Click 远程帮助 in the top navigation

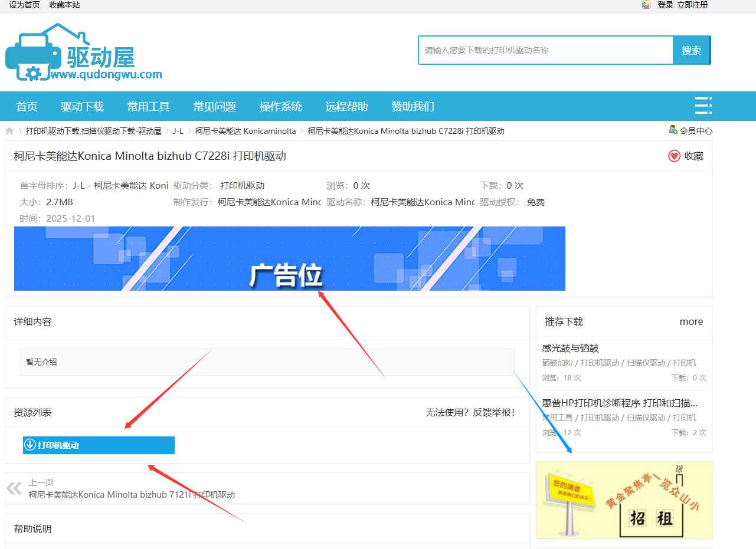(345, 106)
